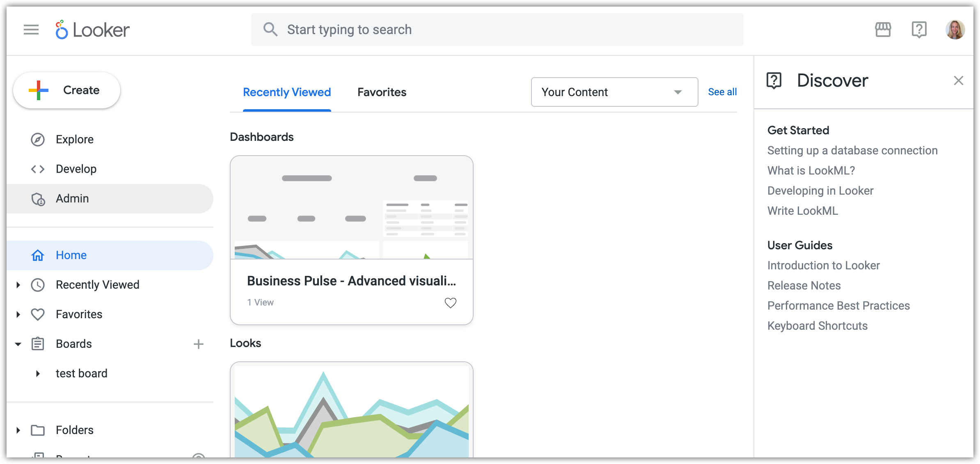Click the help question-mark icon in header

pyautogui.click(x=919, y=30)
